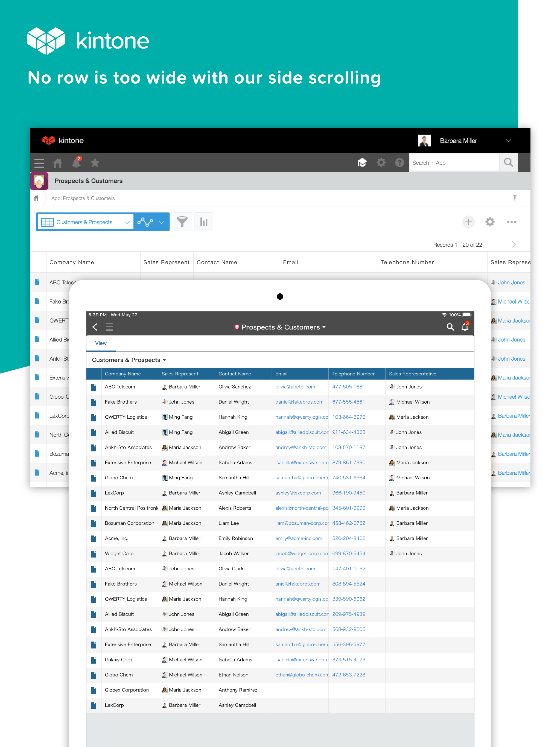Click phone number 677-555-4561 link

pyautogui.click(x=348, y=402)
